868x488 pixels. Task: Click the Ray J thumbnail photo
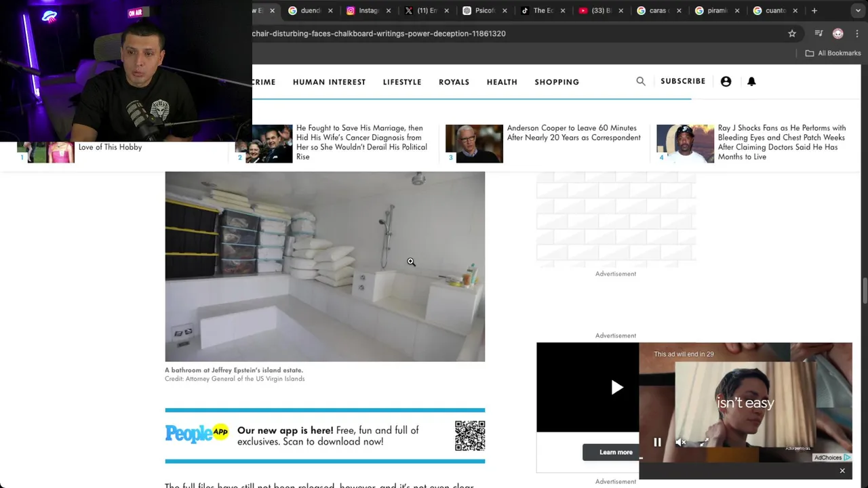coord(685,144)
